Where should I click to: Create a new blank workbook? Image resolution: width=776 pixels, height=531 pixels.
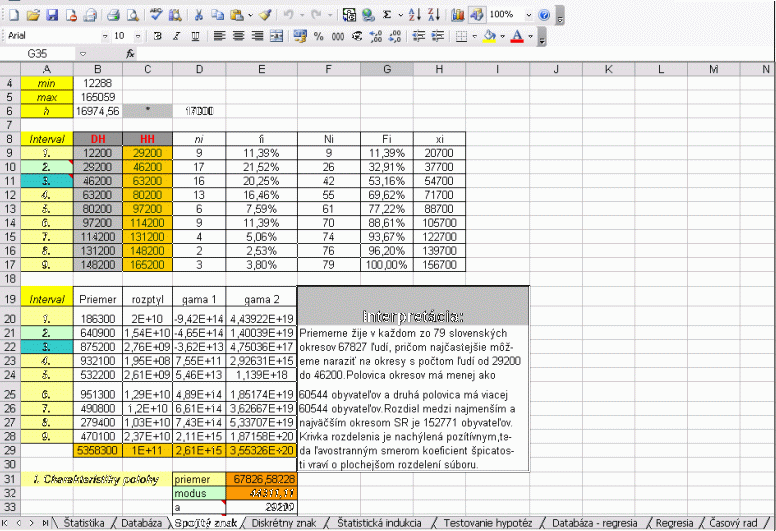pos(14,15)
